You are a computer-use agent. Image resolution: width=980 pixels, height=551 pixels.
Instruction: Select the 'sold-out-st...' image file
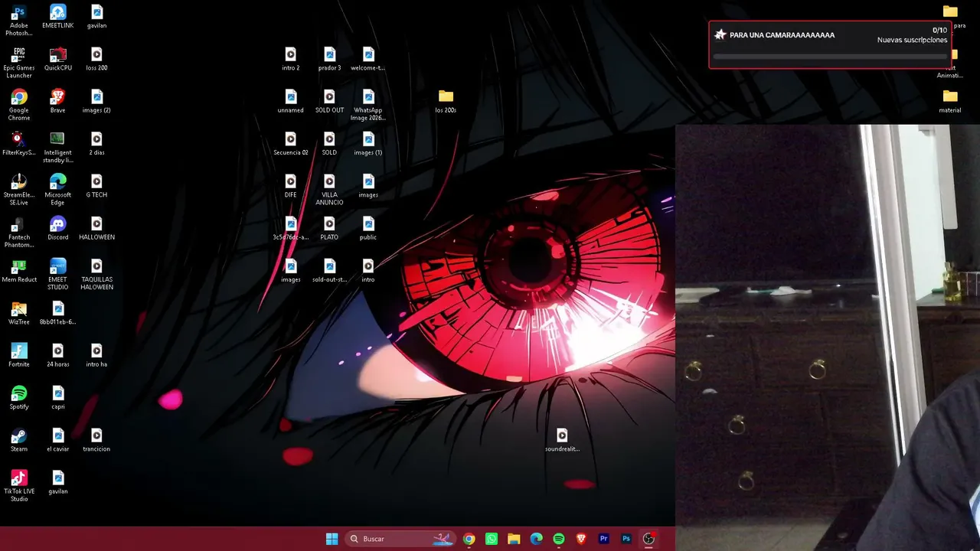pyautogui.click(x=329, y=271)
